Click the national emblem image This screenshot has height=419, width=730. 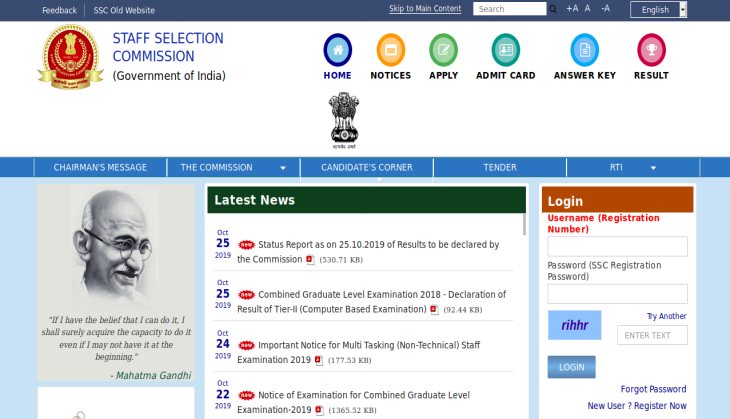[x=344, y=121]
